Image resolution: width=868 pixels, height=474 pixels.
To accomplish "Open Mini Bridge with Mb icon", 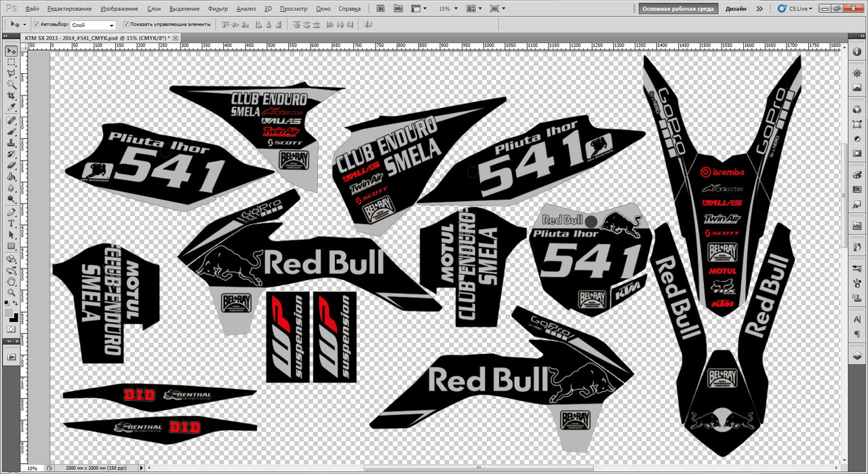I will click(398, 9).
